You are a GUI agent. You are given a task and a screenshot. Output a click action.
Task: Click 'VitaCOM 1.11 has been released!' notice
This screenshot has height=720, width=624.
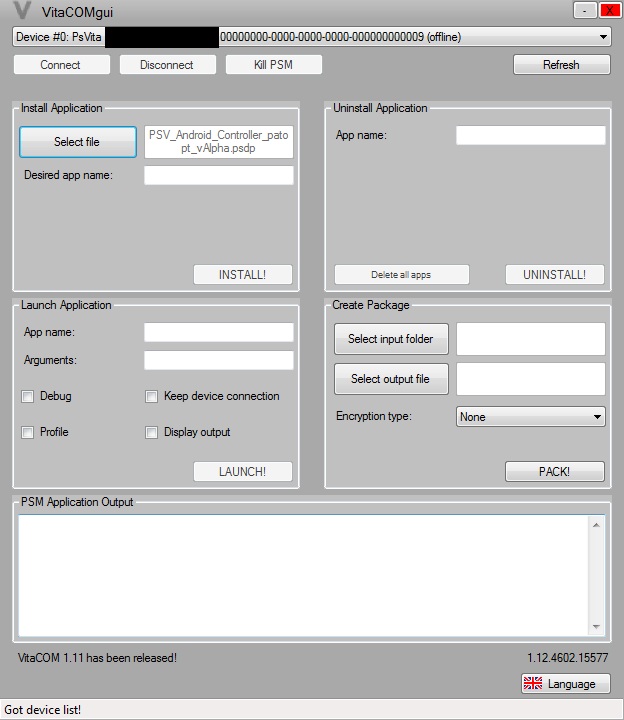coord(97,658)
